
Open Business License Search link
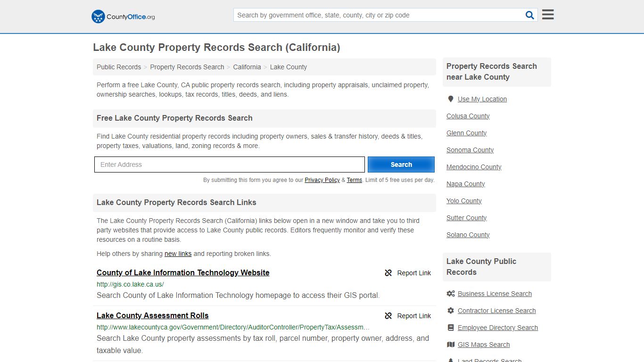pyautogui.click(x=495, y=294)
